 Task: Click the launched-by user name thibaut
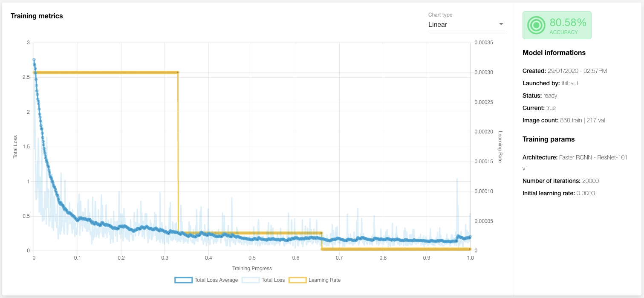pos(570,84)
